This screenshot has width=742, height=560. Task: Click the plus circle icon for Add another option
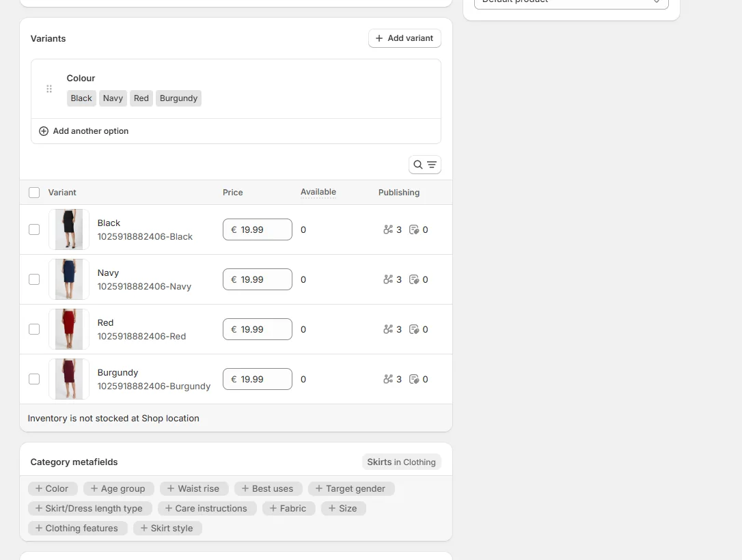click(44, 131)
